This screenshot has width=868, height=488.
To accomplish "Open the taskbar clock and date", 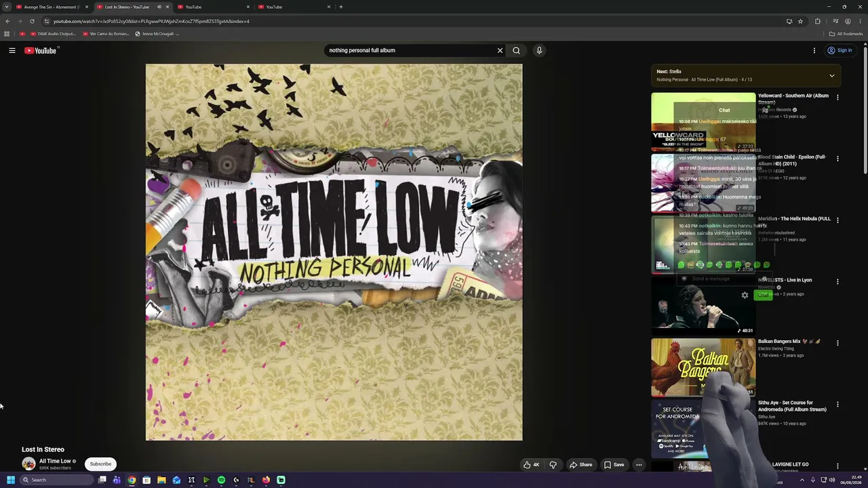I will [x=851, y=480].
